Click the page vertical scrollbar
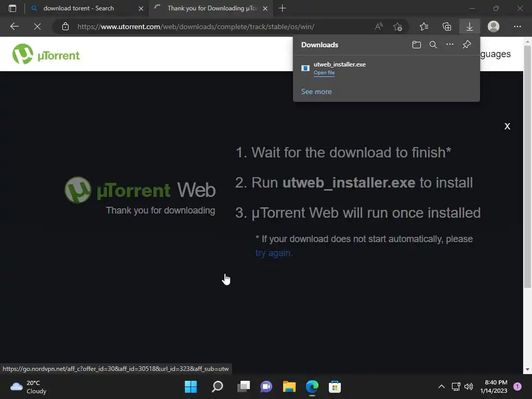This screenshot has height=399, width=532. point(528,166)
